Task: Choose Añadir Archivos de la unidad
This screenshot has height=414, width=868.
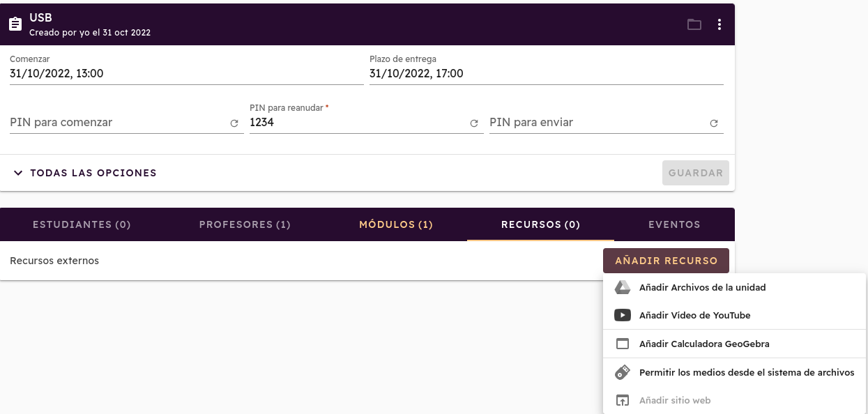Action: tap(734, 287)
